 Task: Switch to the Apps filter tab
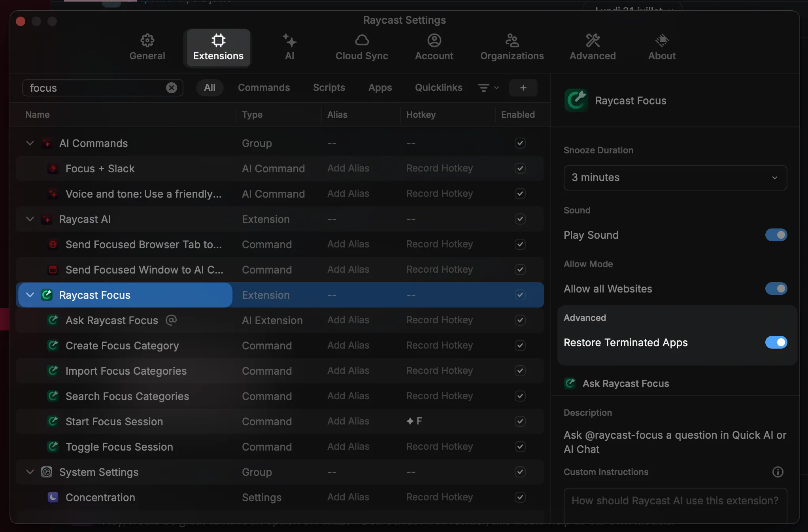(x=380, y=87)
